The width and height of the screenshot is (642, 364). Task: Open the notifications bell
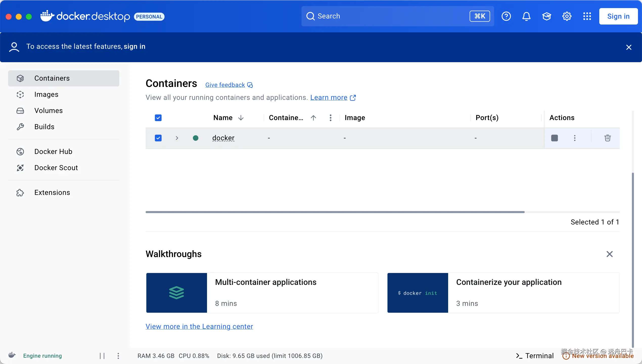(x=526, y=16)
